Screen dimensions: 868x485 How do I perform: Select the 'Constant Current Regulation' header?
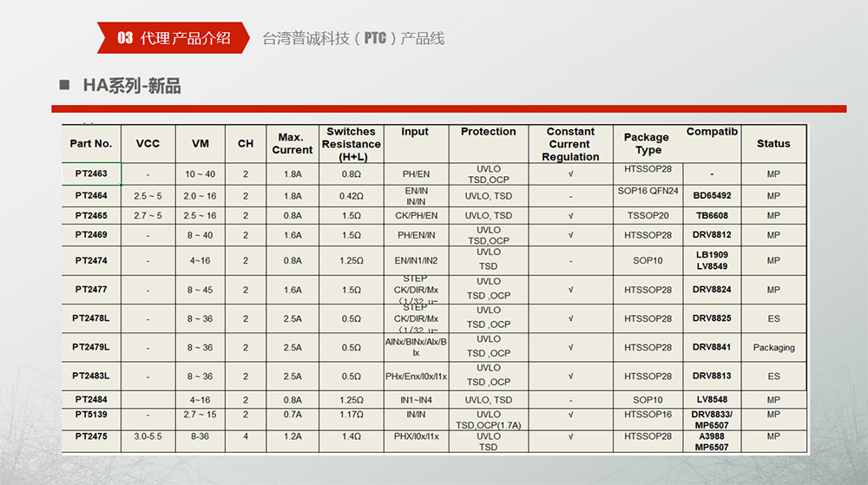[571, 144]
